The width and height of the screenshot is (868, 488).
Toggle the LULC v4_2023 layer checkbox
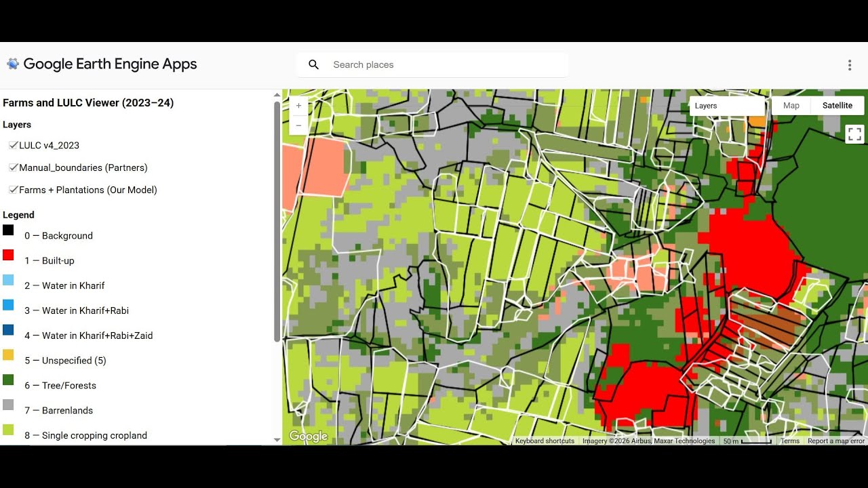point(14,145)
